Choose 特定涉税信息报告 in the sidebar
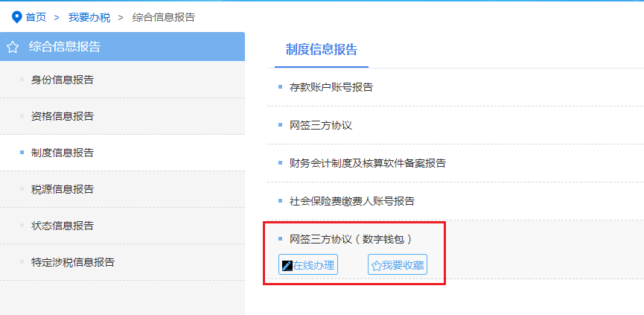Image resolution: width=644 pixels, height=315 pixels. [x=122, y=262]
